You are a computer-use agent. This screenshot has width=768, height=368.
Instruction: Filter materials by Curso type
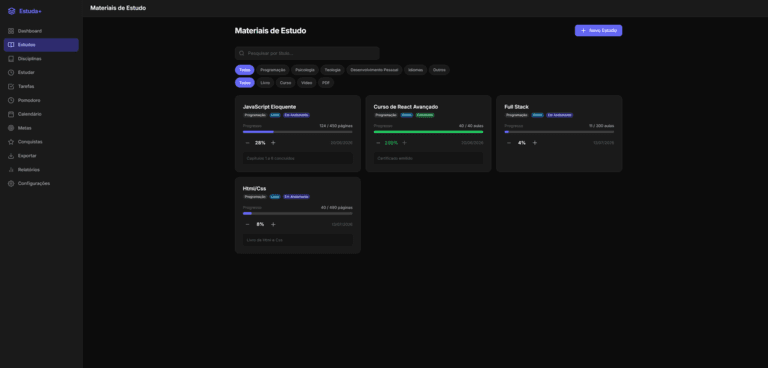(x=286, y=83)
